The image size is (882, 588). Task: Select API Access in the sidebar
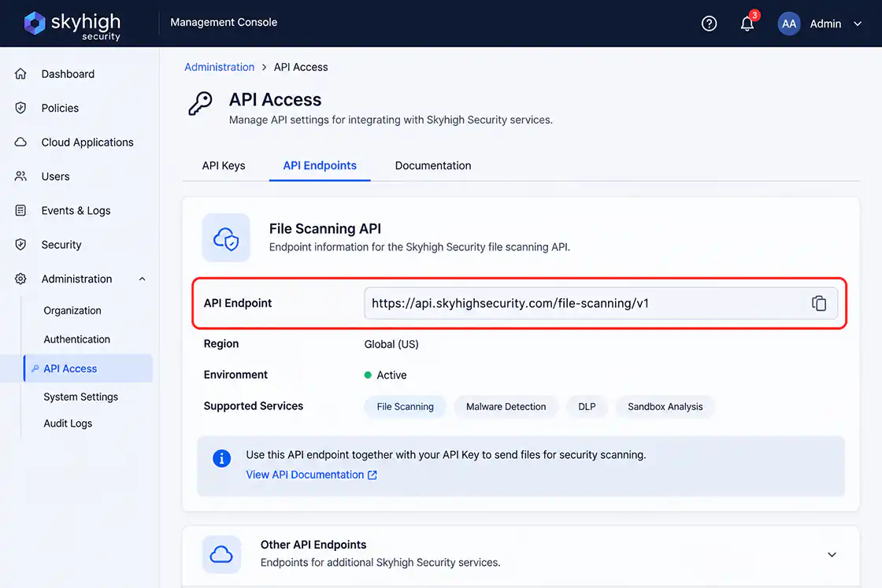pyautogui.click(x=88, y=368)
